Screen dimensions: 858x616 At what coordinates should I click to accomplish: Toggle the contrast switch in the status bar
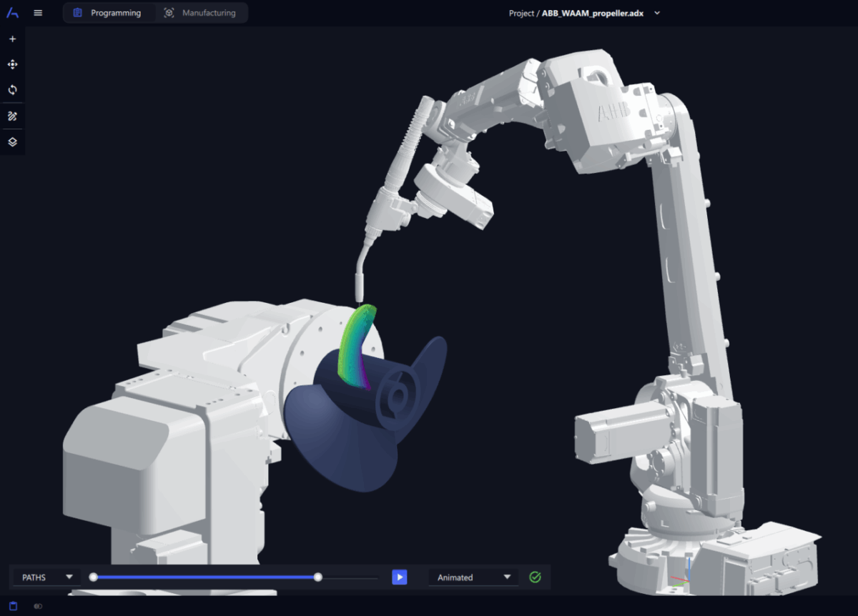point(37,604)
